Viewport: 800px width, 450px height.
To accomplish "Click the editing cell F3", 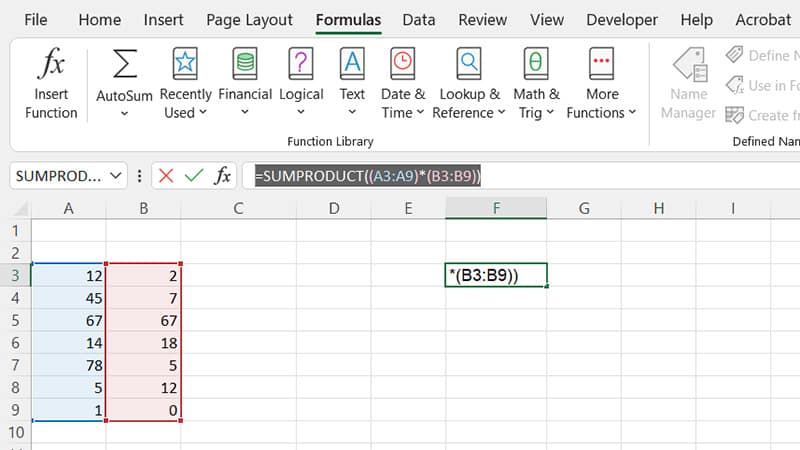I will click(x=496, y=275).
